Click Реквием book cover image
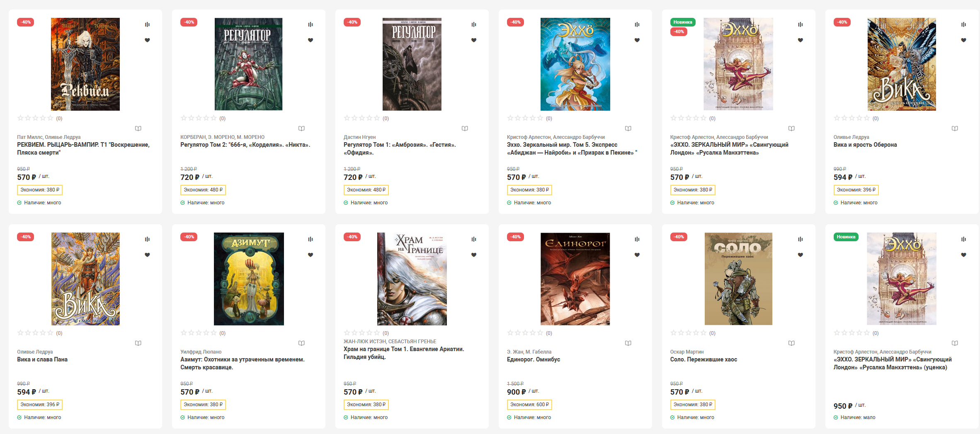The width and height of the screenshot is (980, 434). [x=85, y=64]
